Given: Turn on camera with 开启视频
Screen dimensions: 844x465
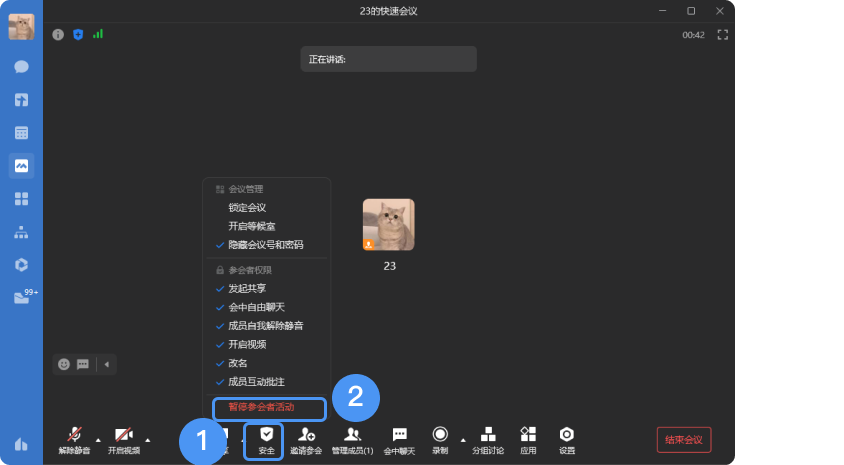Looking at the screenshot, I should tap(123, 435).
